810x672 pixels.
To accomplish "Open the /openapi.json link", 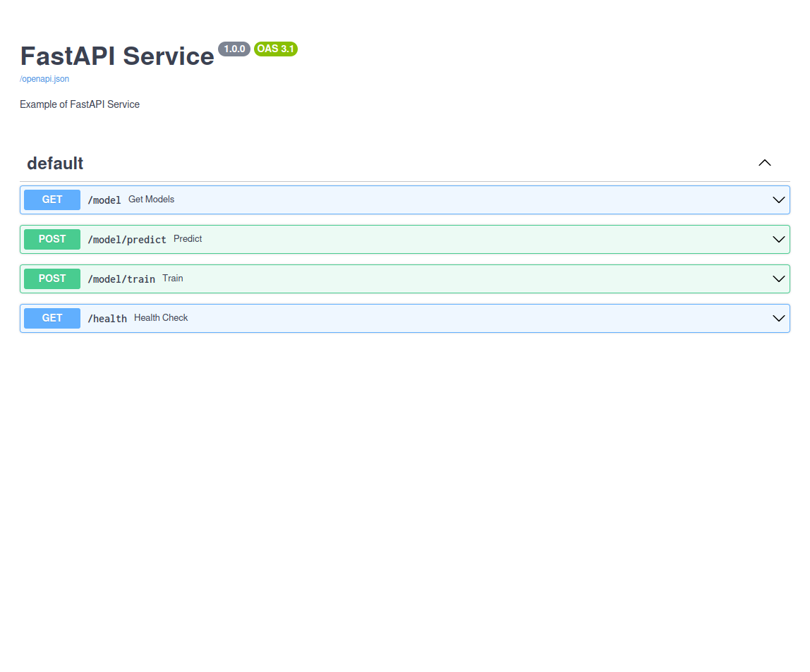I will [44, 79].
